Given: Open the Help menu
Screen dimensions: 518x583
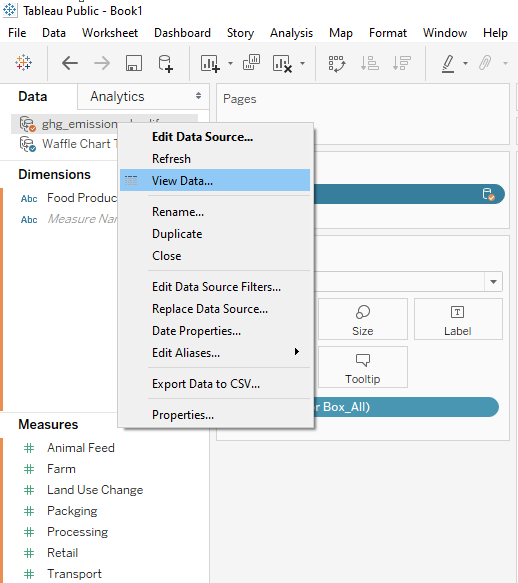Looking at the screenshot, I should [495, 33].
